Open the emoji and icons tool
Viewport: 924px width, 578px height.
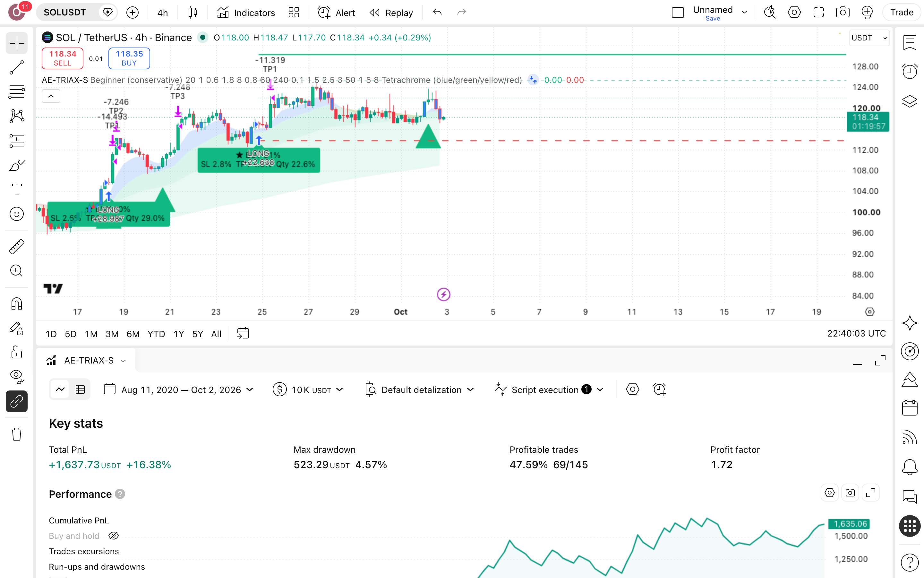click(16, 214)
